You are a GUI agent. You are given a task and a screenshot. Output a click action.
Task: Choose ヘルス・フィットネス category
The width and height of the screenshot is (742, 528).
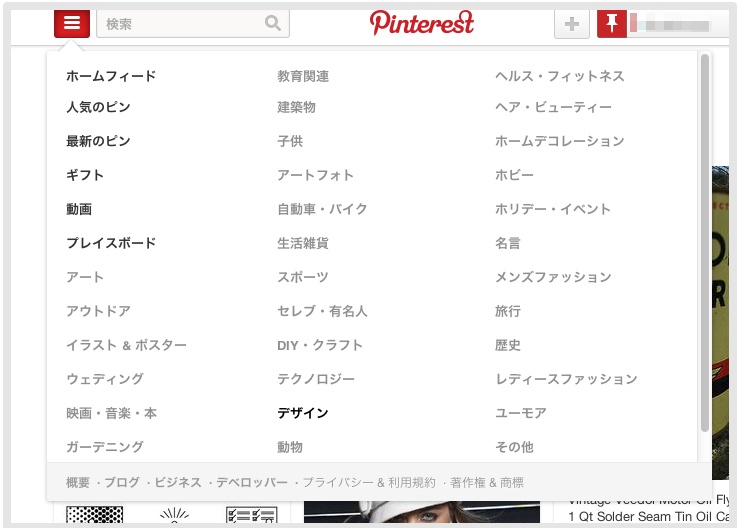(x=560, y=76)
